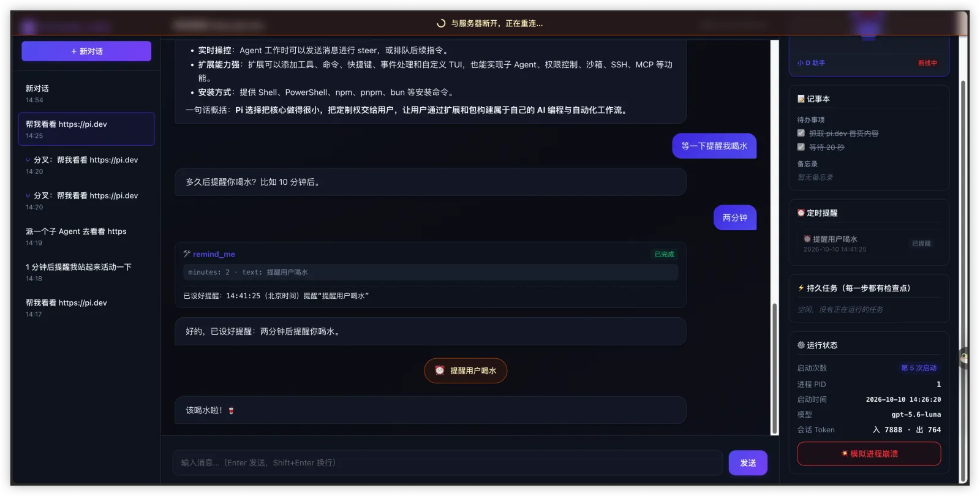980x496 pixels.
Task: Open the remind_me tool call link
Action: pos(214,254)
